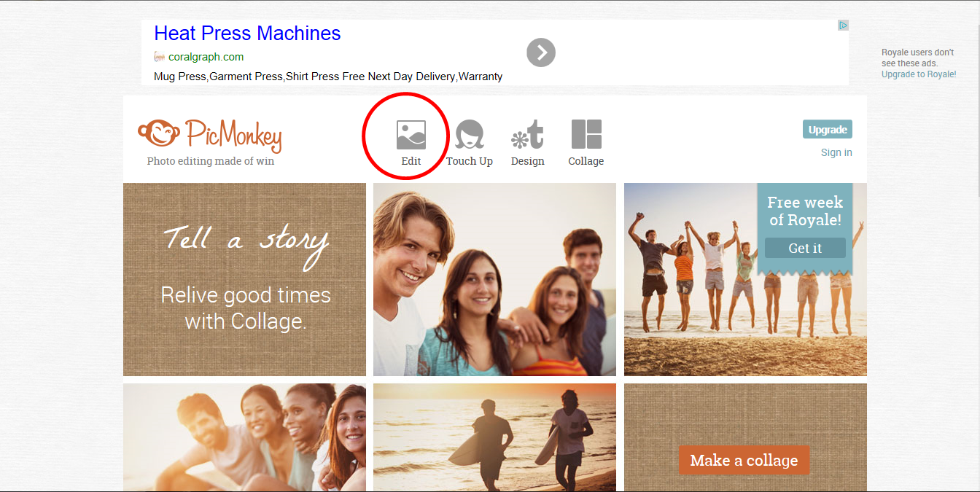Click the 'Mug Press,Garment Press' ad description
Screen dimensions: 980x492
click(x=328, y=77)
